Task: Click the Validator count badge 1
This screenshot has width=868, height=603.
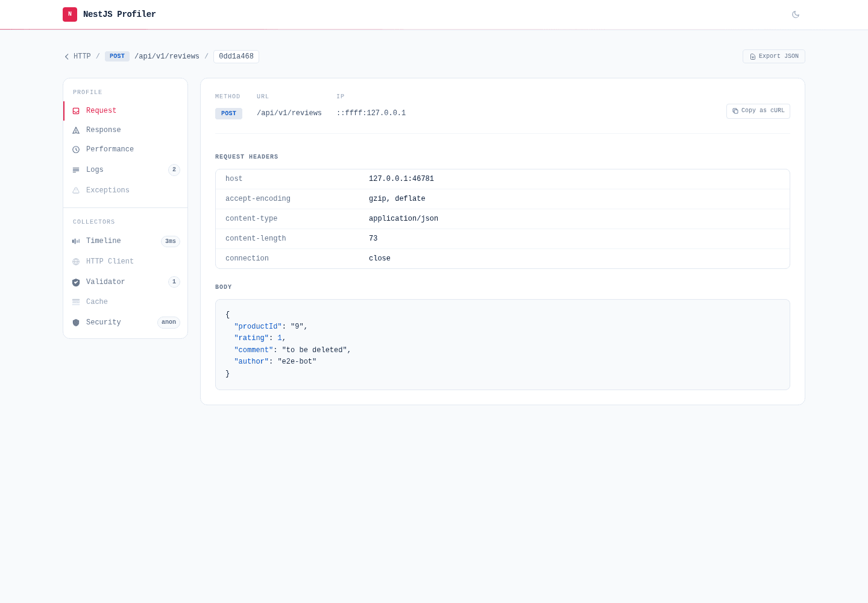Action: click(174, 282)
